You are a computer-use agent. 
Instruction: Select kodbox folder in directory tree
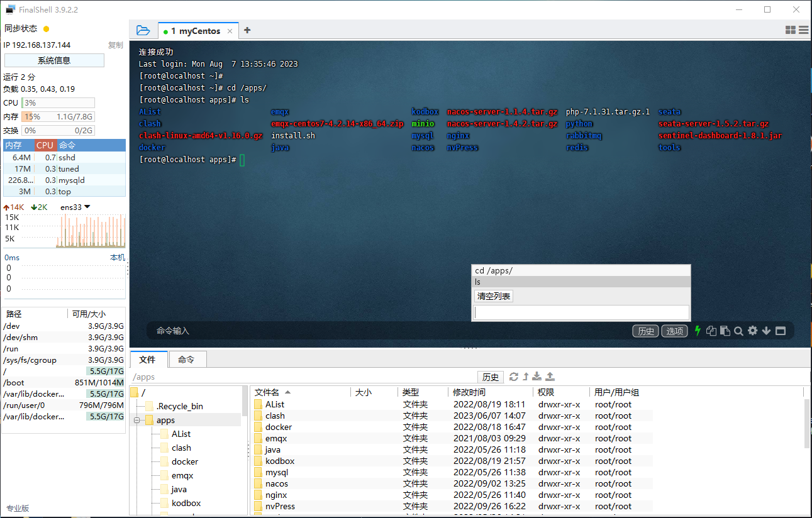(x=186, y=503)
